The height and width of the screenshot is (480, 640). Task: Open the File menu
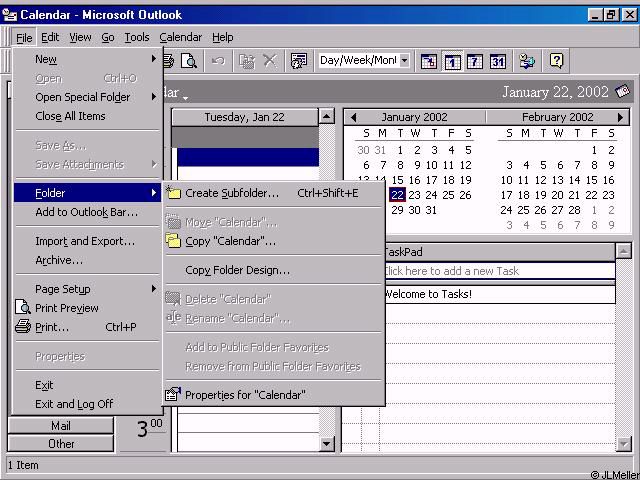click(24, 38)
